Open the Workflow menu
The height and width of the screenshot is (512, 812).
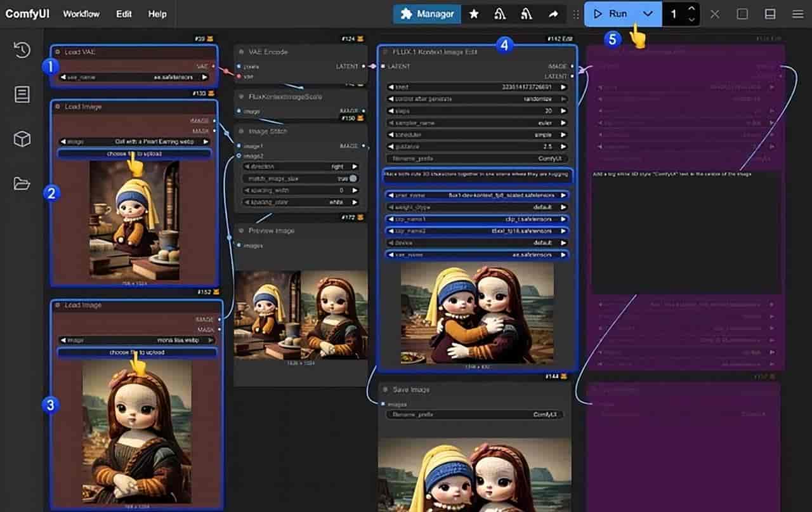[x=81, y=14]
